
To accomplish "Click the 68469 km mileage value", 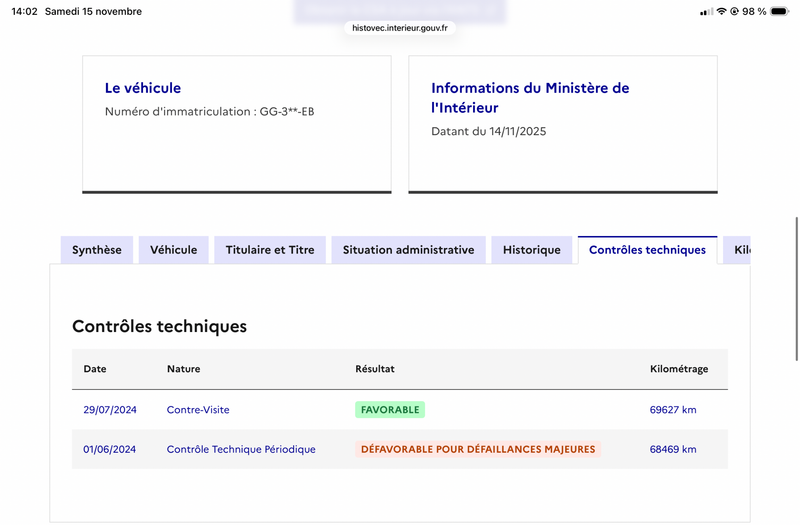I will click(673, 450).
